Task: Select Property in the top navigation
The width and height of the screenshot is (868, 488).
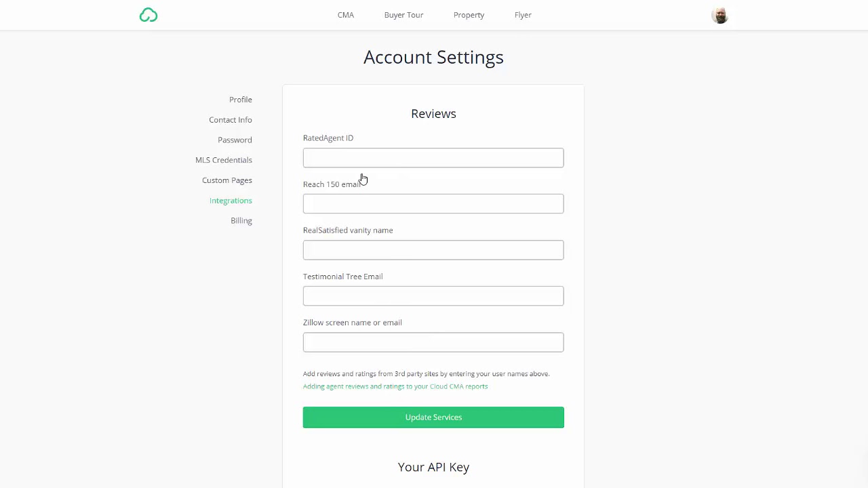Action: tap(469, 15)
